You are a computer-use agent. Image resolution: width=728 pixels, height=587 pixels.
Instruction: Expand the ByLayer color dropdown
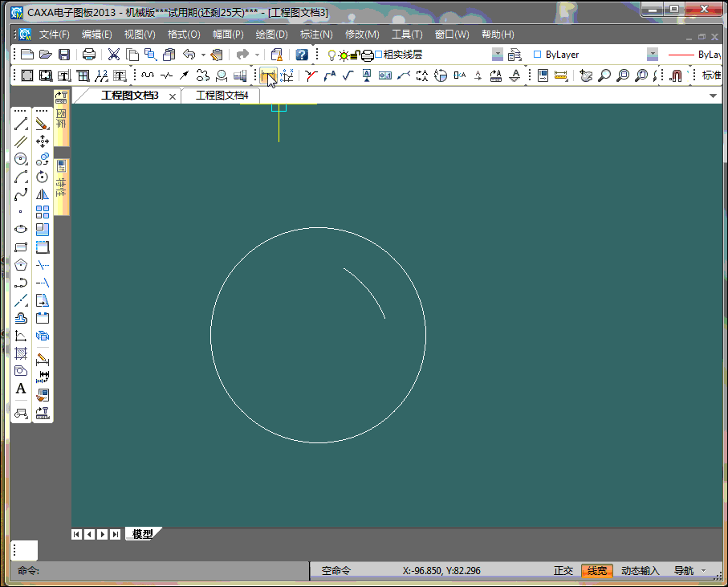coord(653,55)
